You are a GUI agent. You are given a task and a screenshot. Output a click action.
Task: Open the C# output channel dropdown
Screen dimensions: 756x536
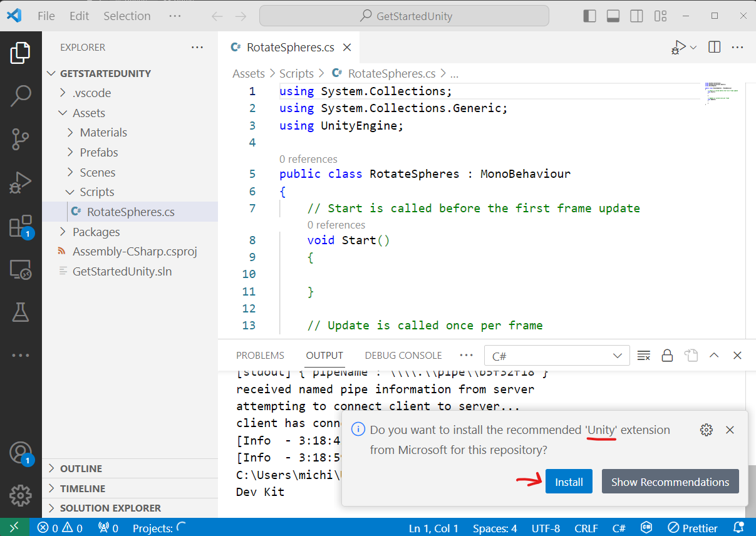pos(557,356)
